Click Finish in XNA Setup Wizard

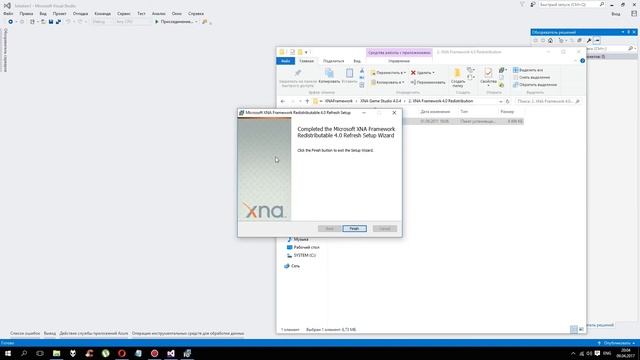354,229
